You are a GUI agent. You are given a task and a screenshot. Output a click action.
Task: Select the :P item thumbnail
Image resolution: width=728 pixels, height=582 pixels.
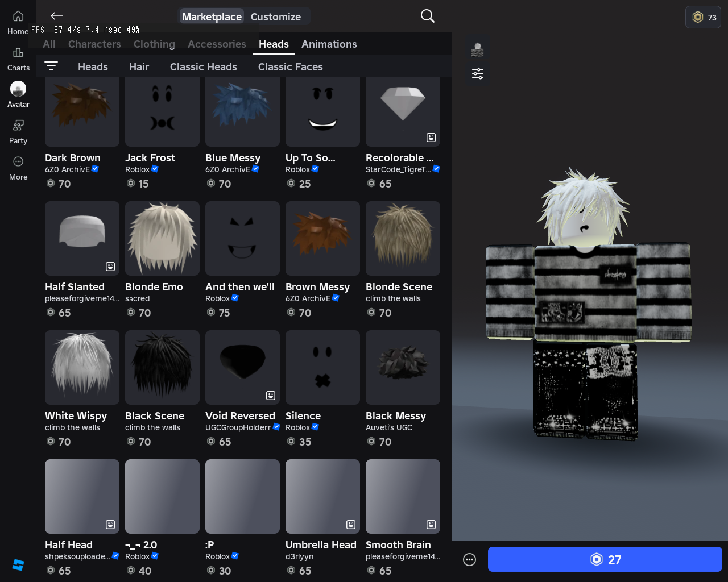coord(242,496)
